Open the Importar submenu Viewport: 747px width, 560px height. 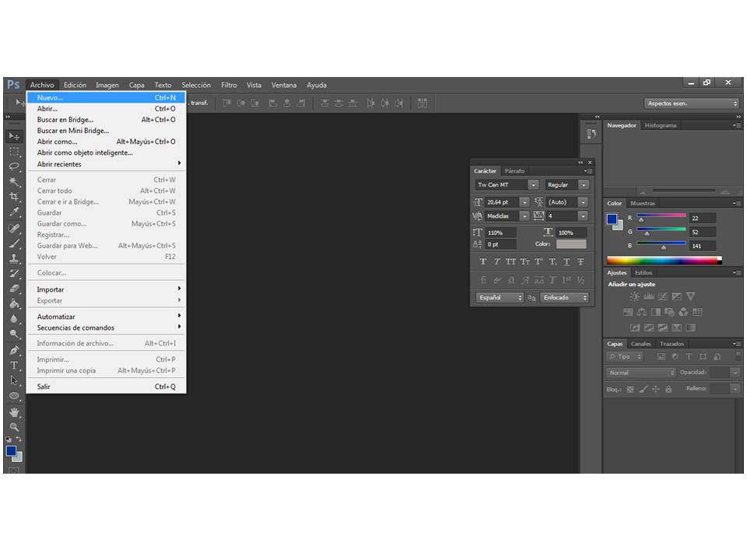point(107,289)
